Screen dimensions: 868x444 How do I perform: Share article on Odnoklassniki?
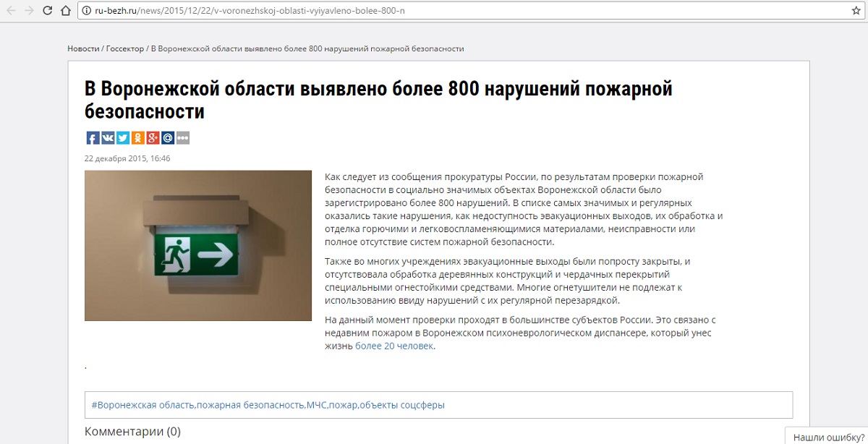137,138
